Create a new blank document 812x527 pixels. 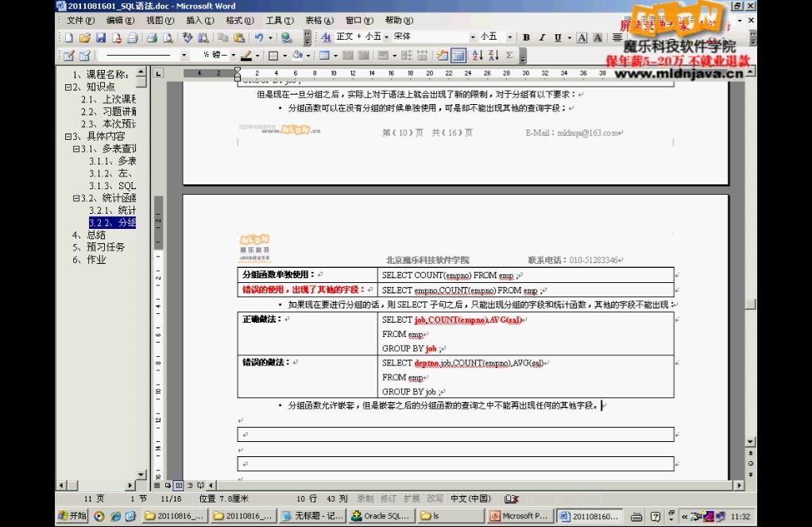coord(69,37)
